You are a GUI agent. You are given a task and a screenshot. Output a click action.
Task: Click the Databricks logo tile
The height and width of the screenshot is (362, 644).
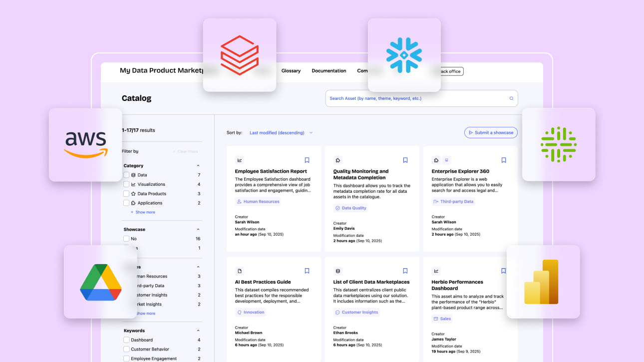point(240,55)
